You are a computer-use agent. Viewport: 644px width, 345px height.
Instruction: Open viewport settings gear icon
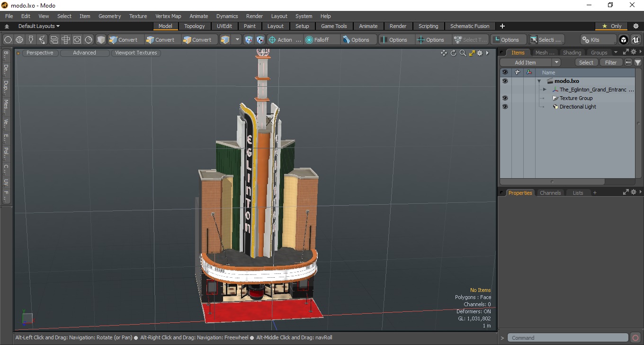click(x=480, y=53)
